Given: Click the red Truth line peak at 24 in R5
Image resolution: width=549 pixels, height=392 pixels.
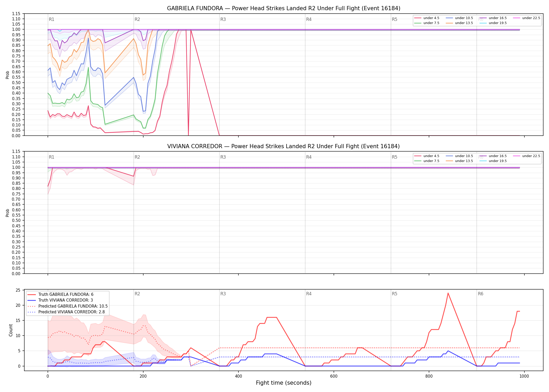Looking at the screenshot, I should coord(448,293).
